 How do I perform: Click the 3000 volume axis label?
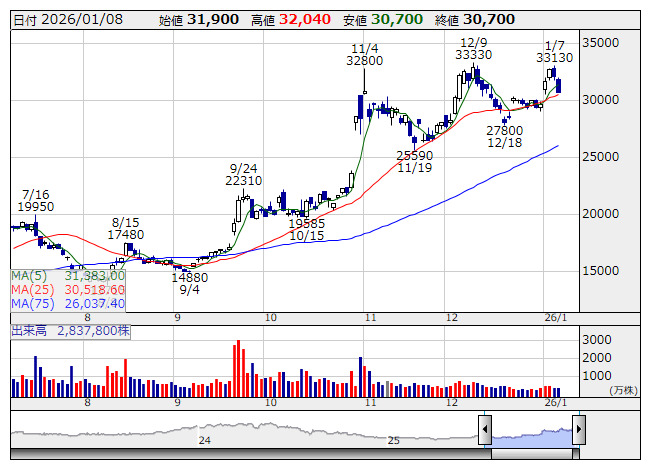click(x=597, y=340)
